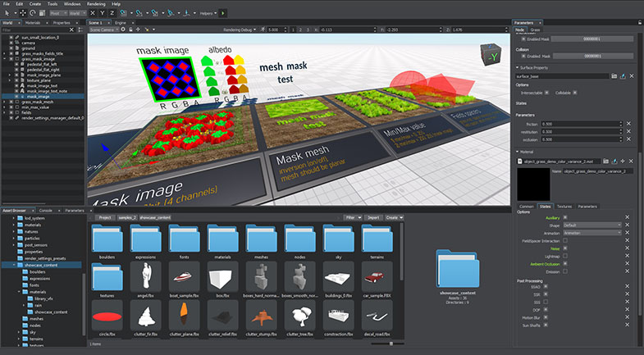Click the samples_2 breadcrumb button

[127, 217]
